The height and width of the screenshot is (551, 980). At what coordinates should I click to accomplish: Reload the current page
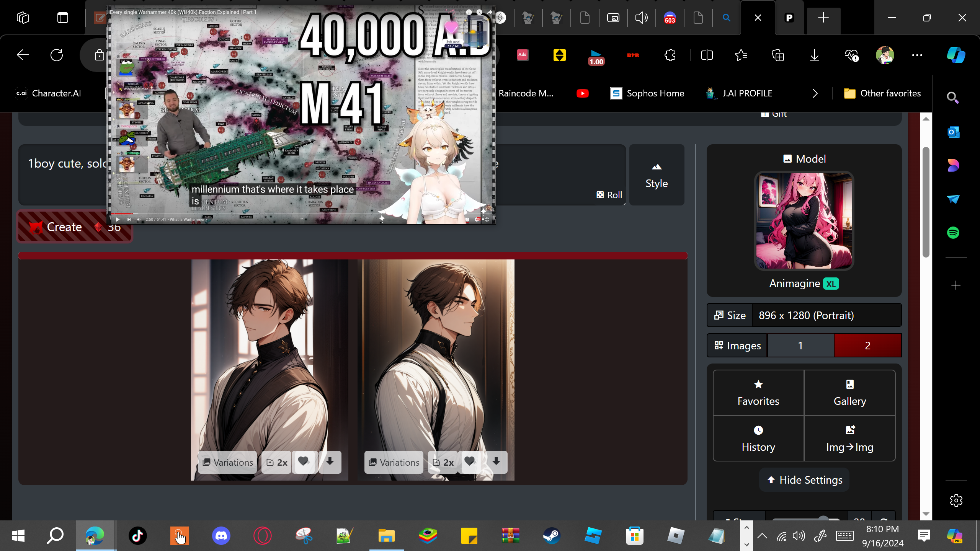coord(57,55)
